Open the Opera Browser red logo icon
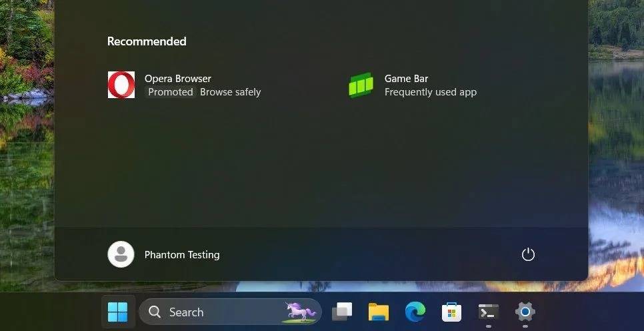This screenshot has width=644, height=331. (121, 85)
